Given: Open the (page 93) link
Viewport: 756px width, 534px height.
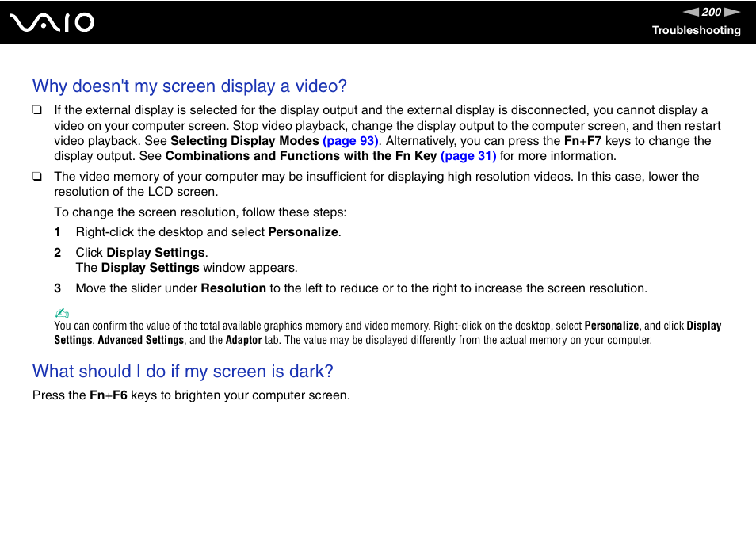Looking at the screenshot, I should [350, 141].
